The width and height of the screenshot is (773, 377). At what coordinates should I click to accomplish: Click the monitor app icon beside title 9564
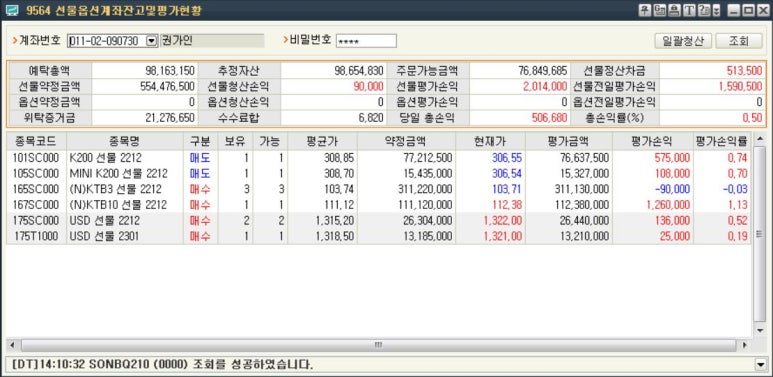pos(11,10)
